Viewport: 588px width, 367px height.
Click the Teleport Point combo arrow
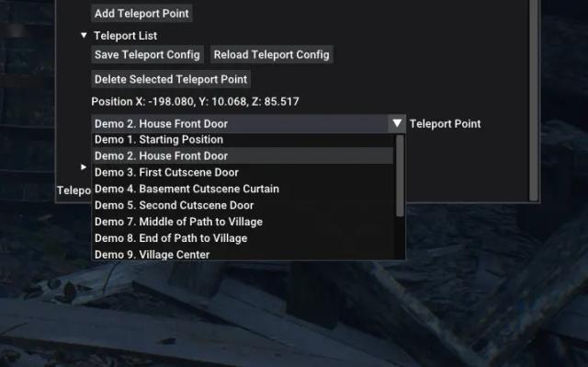click(x=397, y=123)
